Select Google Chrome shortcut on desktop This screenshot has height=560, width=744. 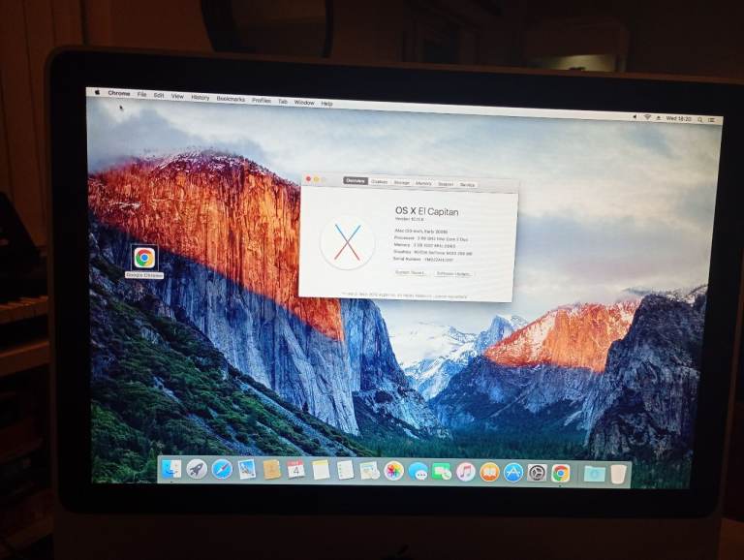(x=143, y=258)
